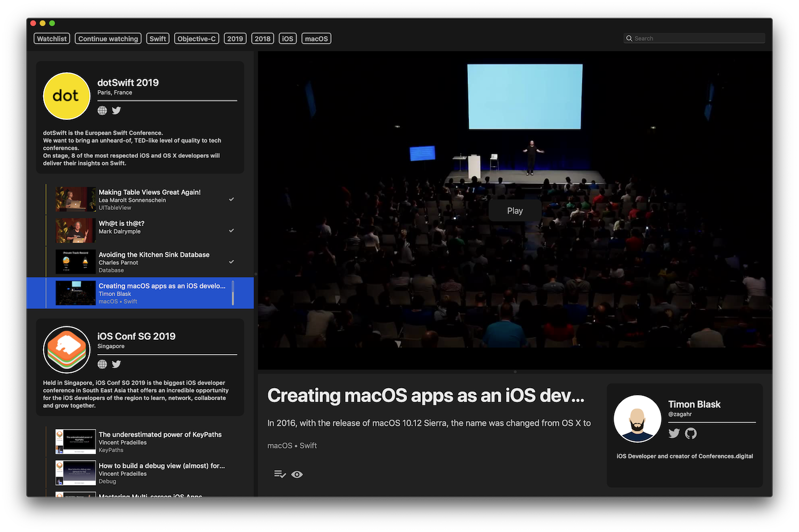799x532 pixels.
Task: Filter talks by 2019 tag
Action: [235, 38]
